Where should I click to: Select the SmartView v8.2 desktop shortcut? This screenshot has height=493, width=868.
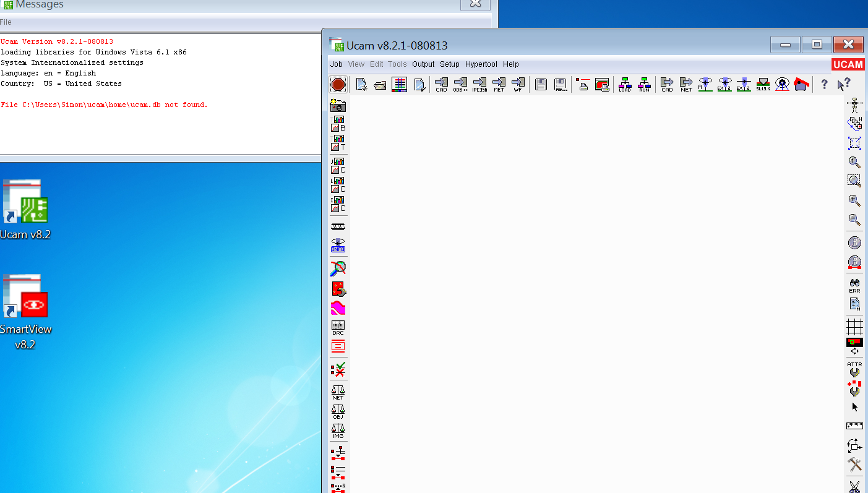click(x=25, y=312)
